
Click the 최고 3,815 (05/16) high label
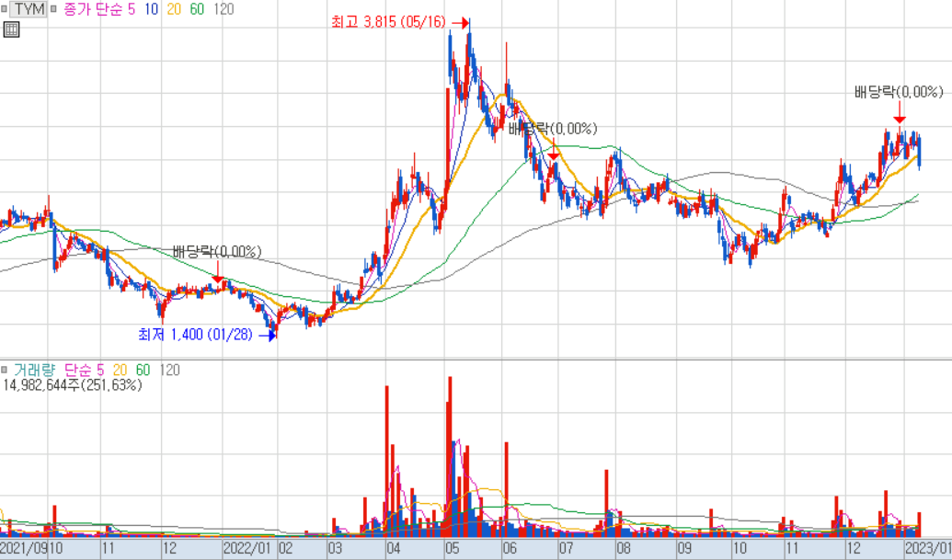tap(388, 22)
